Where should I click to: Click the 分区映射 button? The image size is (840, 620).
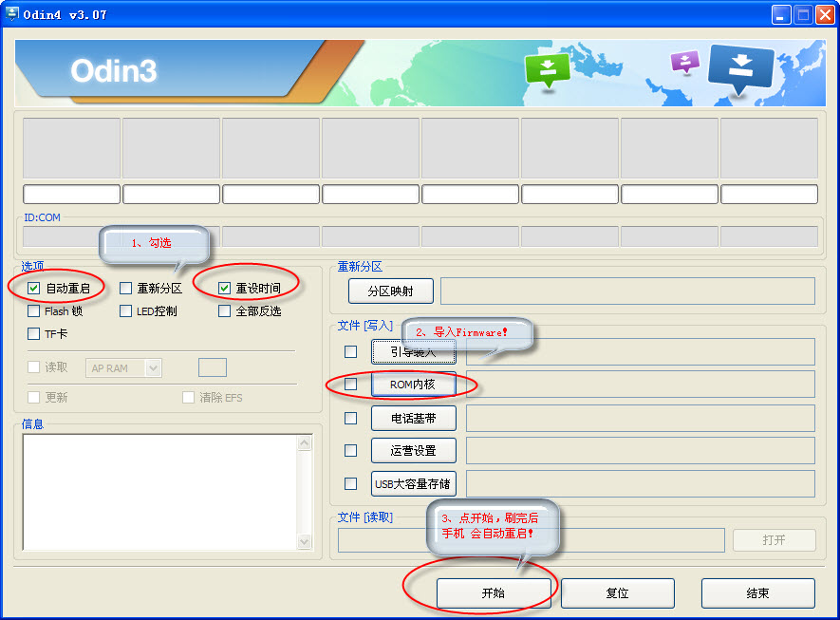click(390, 291)
